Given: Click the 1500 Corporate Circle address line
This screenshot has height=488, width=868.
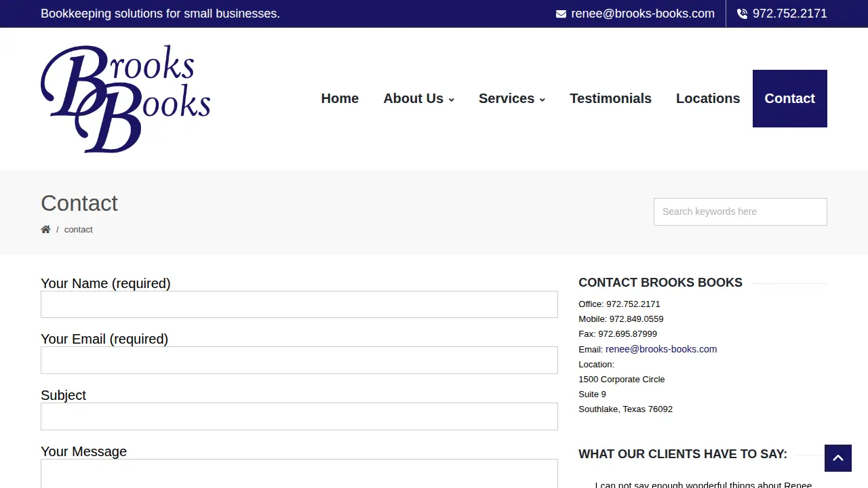Looking at the screenshot, I should pyautogui.click(x=622, y=380).
